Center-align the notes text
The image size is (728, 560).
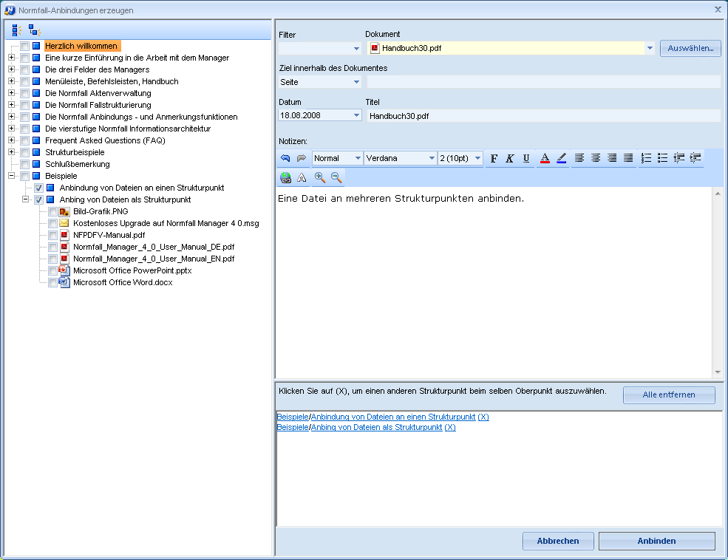[596, 158]
